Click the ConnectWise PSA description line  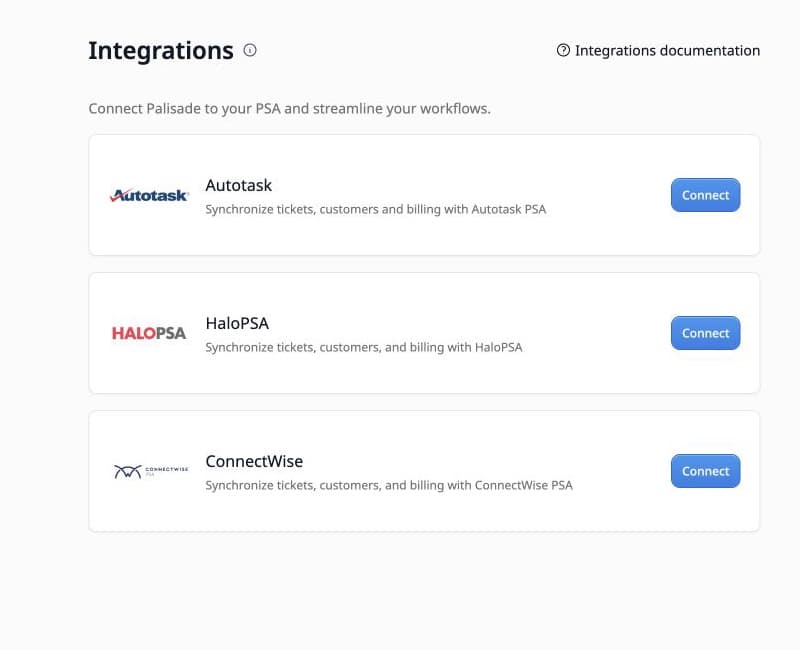[389, 485]
